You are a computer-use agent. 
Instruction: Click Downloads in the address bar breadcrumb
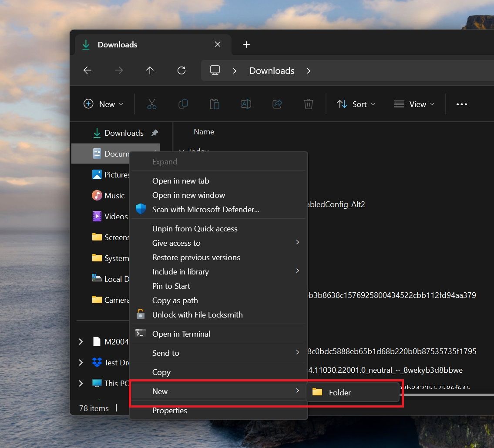click(x=272, y=70)
